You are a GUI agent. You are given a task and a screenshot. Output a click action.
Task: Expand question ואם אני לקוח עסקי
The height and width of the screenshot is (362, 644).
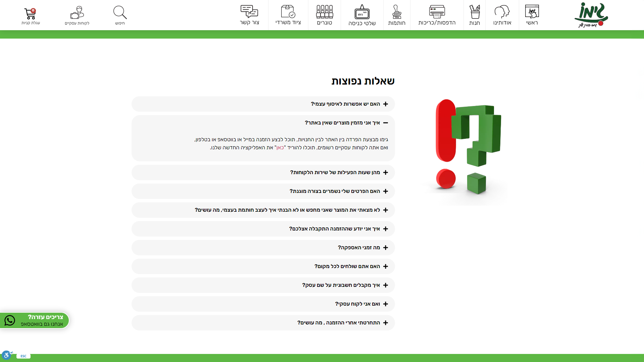[263, 304]
